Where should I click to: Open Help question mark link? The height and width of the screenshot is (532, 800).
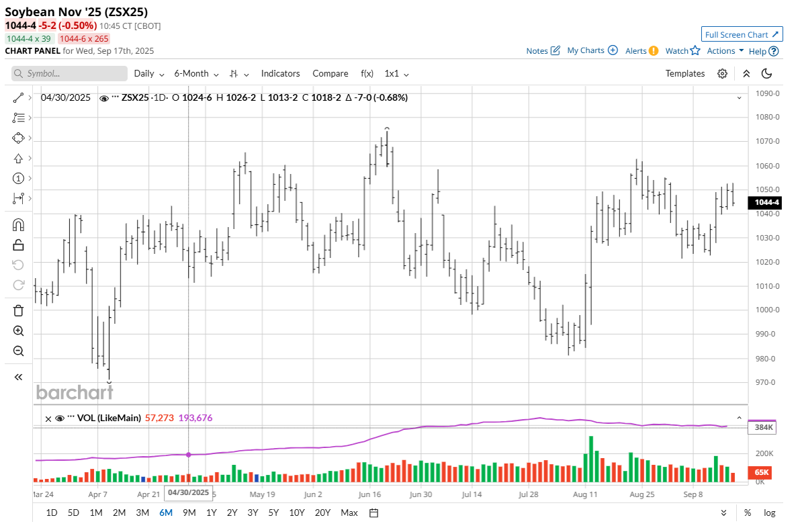pos(763,51)
